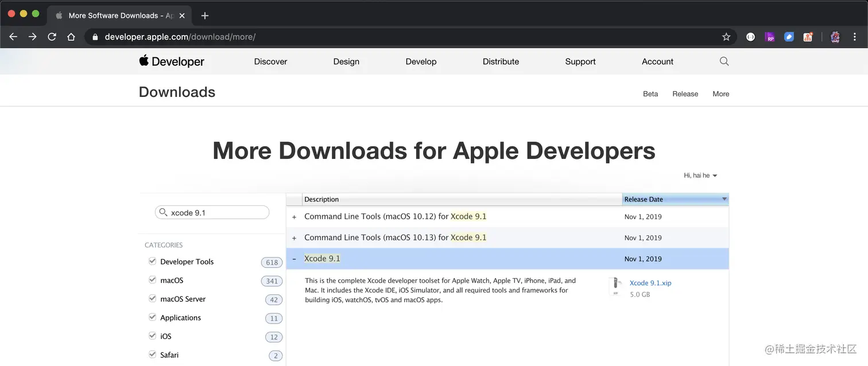The image size is (868, 366).
Task: Open the Develop menu
Action: click(x=421, y=61)
